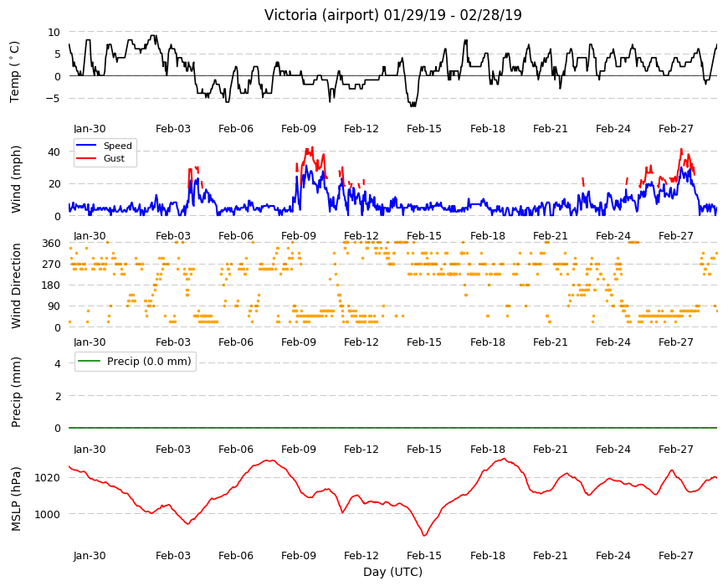Click the Precip (0.0 mm) legend label

pyautogui.click(x=149, y=362)
